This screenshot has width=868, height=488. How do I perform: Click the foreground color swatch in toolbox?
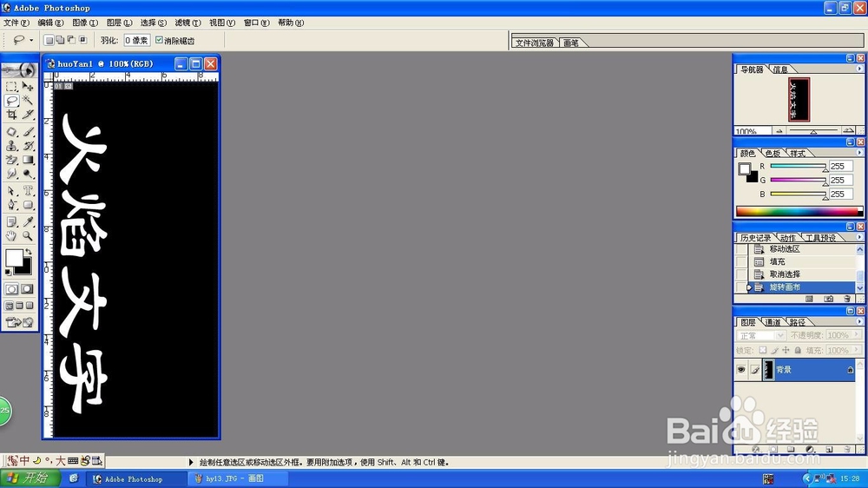click(x=13, y=258)
